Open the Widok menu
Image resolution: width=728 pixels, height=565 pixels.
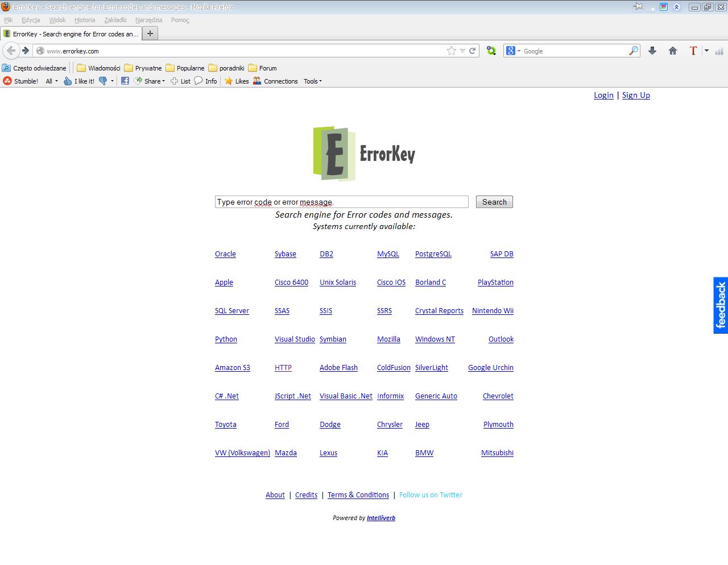pos(57,20)
